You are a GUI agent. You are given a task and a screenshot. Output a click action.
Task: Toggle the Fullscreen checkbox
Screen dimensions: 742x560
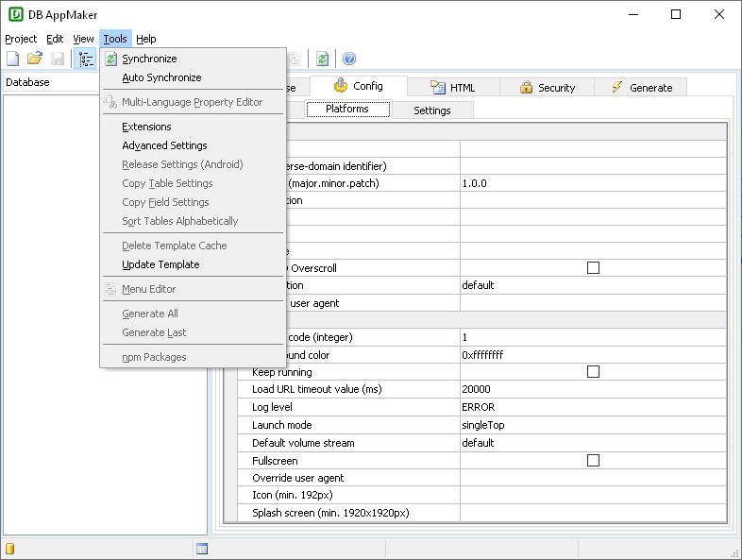593,460
